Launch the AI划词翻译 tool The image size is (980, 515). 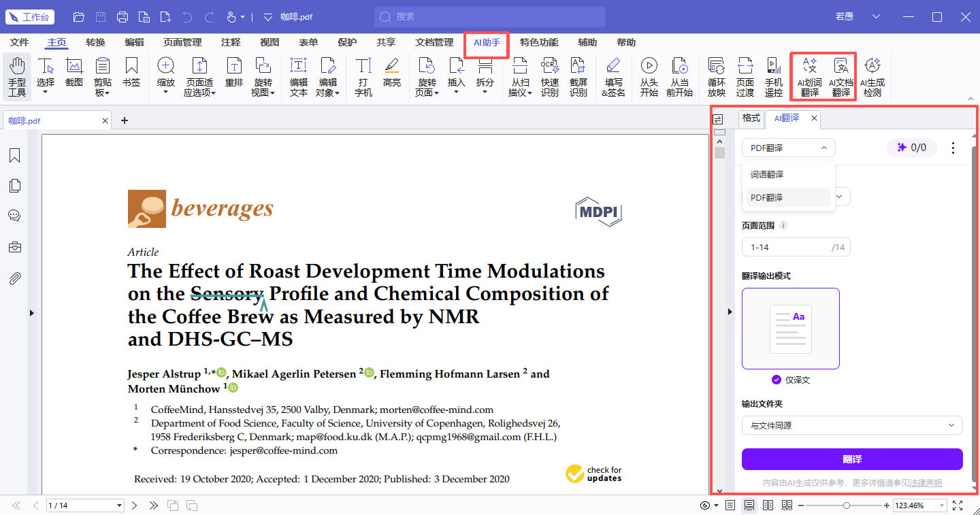click(810, 77)
